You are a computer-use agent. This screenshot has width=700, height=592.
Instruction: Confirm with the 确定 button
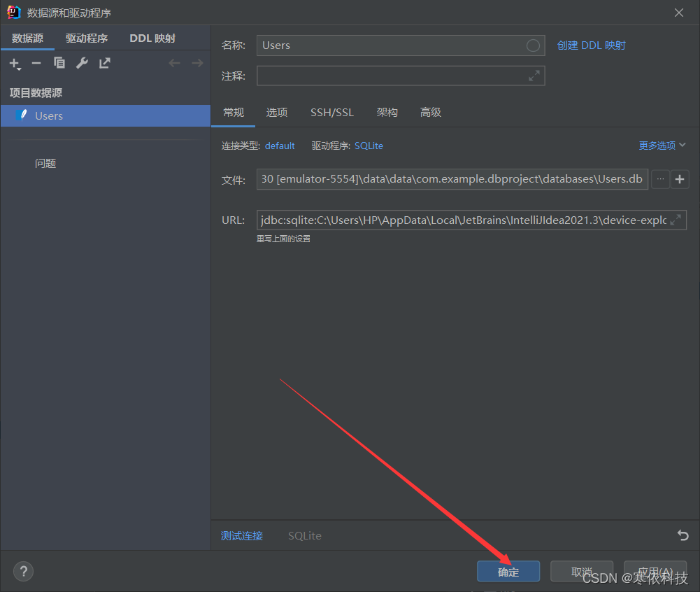pos(508,572)
